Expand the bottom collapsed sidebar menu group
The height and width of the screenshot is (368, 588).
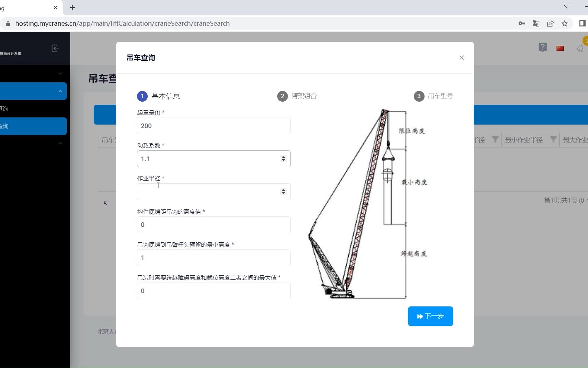tap(60, 143)
